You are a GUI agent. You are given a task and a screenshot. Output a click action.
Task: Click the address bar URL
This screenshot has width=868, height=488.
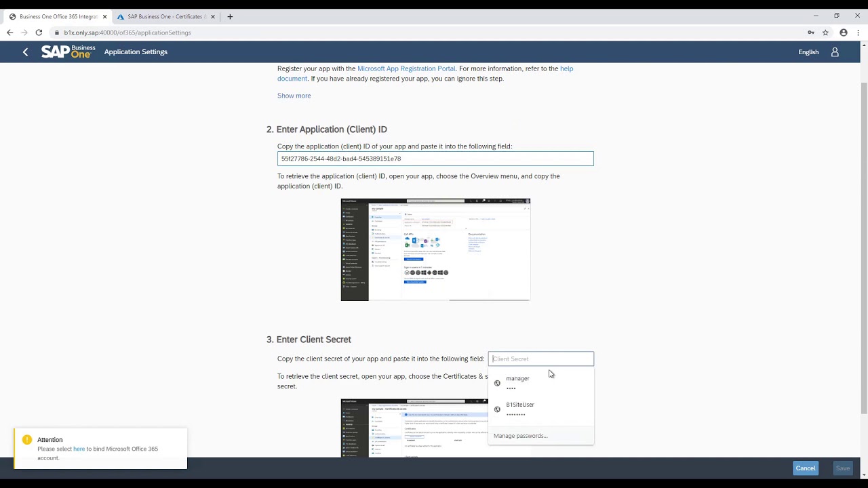[127, 33]
